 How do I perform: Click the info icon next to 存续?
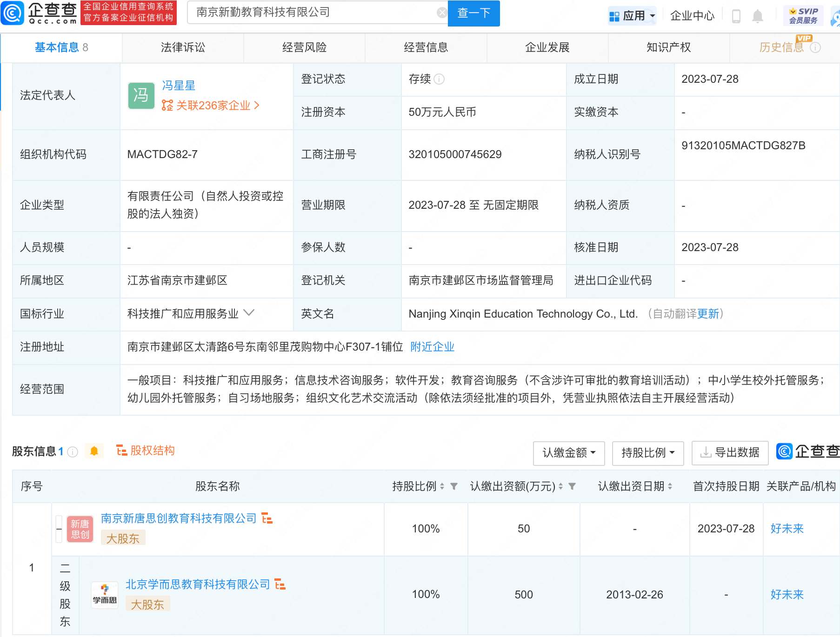tap(439, 79)
